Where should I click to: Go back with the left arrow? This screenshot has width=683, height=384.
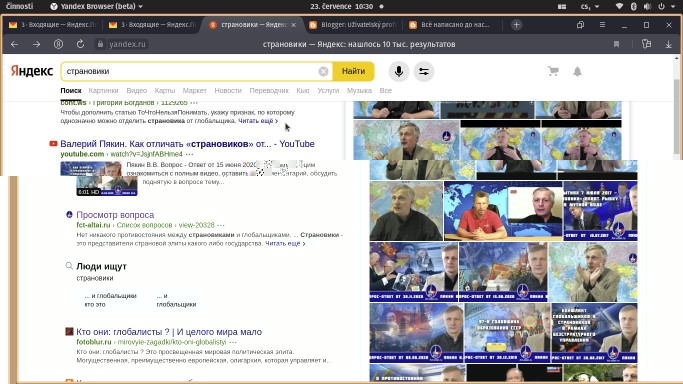pos(14,44)
